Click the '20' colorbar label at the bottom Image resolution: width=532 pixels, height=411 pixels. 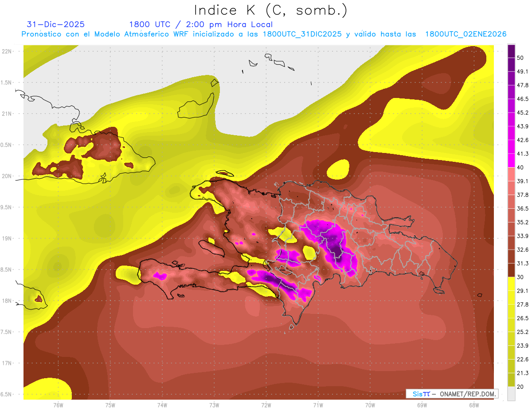pyautogui.click(x=521, y=387)
